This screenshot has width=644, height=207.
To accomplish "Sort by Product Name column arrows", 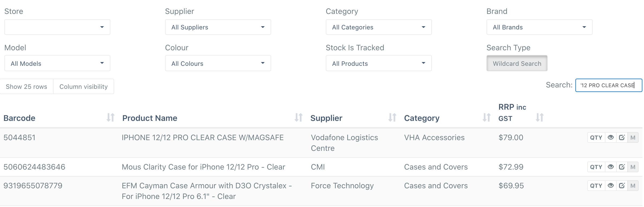I will pyautogui.click(x=298, y=117).
